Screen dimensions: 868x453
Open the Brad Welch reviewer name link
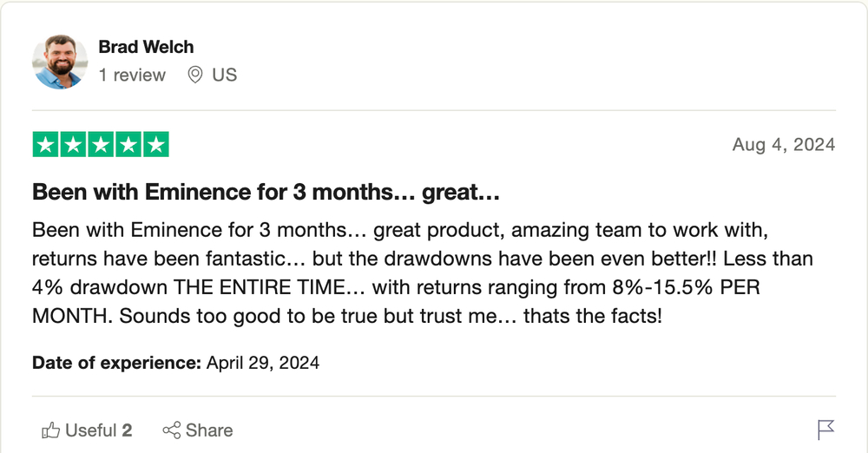[x=146, y=47]
